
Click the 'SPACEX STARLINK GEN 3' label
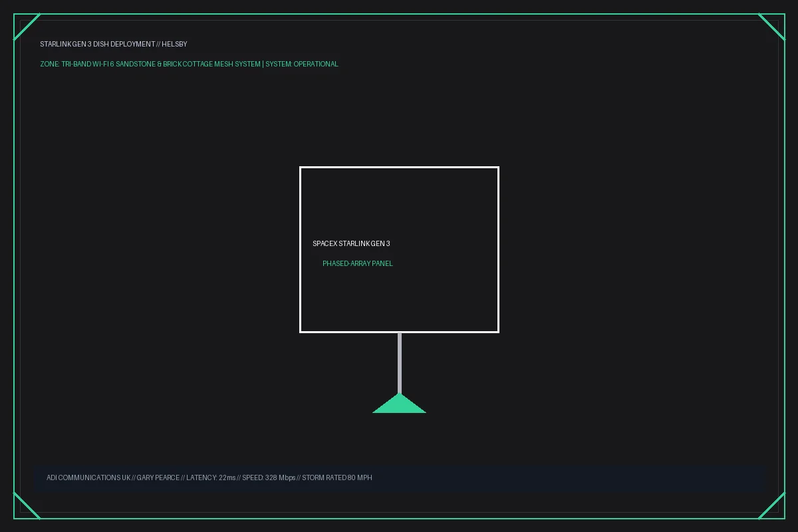[351, 243]
